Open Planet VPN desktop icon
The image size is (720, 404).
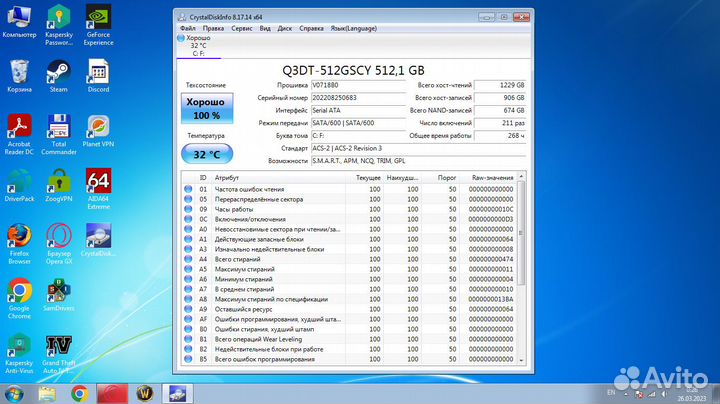(x=98, y=131)
